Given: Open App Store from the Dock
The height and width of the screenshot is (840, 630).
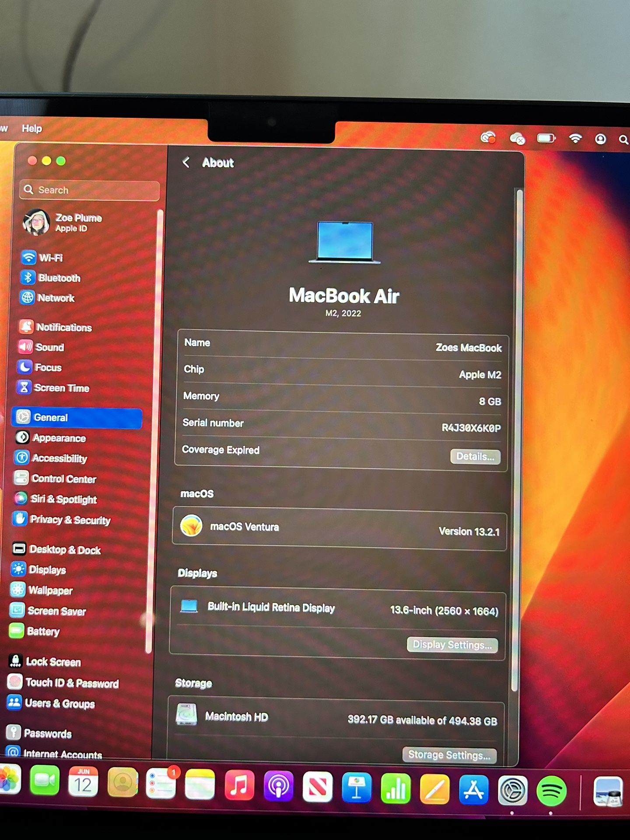Looking at the screenshot, I should coord(474,790).
